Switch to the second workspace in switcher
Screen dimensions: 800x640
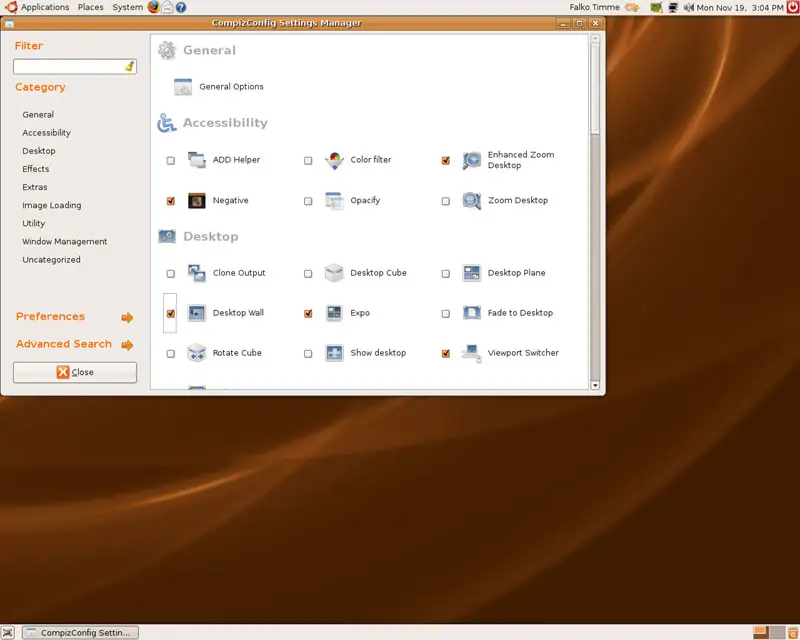(x=777, y=632)
